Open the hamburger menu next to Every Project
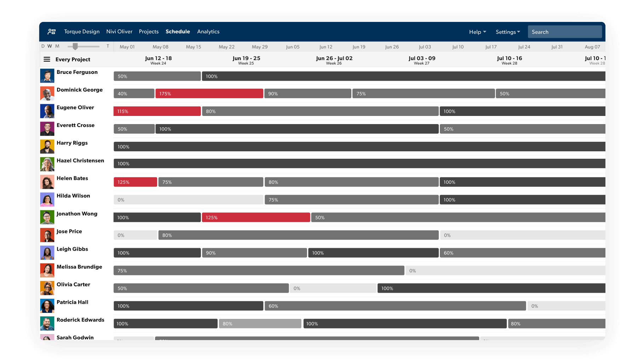This screenshot has height=362, width=644. click(47, 59)
